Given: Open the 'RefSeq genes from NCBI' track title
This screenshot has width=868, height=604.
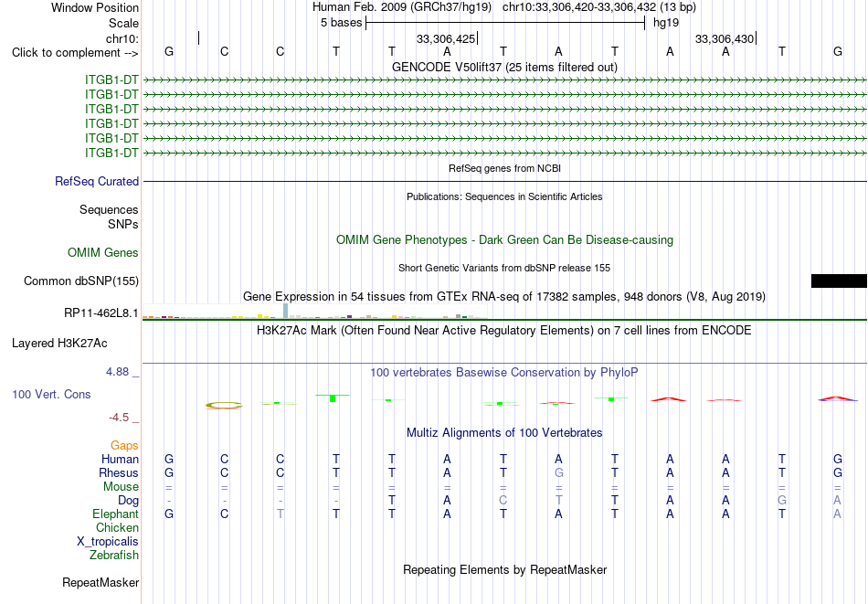Looking at the screenshot, I should [x=504, y=168].
